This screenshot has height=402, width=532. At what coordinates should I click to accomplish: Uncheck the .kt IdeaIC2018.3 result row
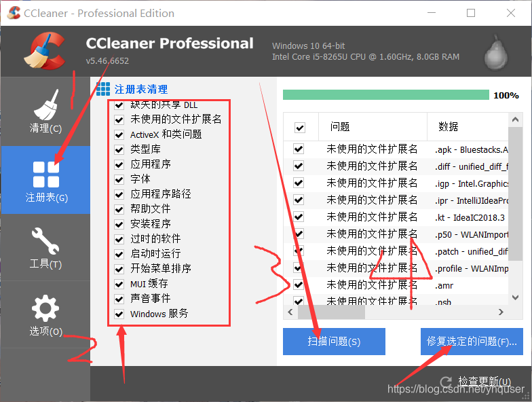click(299, 217)
